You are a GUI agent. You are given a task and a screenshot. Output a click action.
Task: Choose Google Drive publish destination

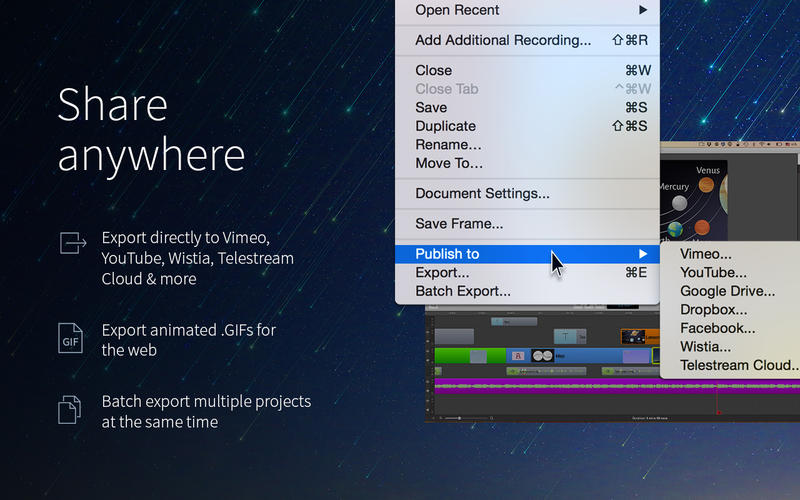(x=727, y=291)
